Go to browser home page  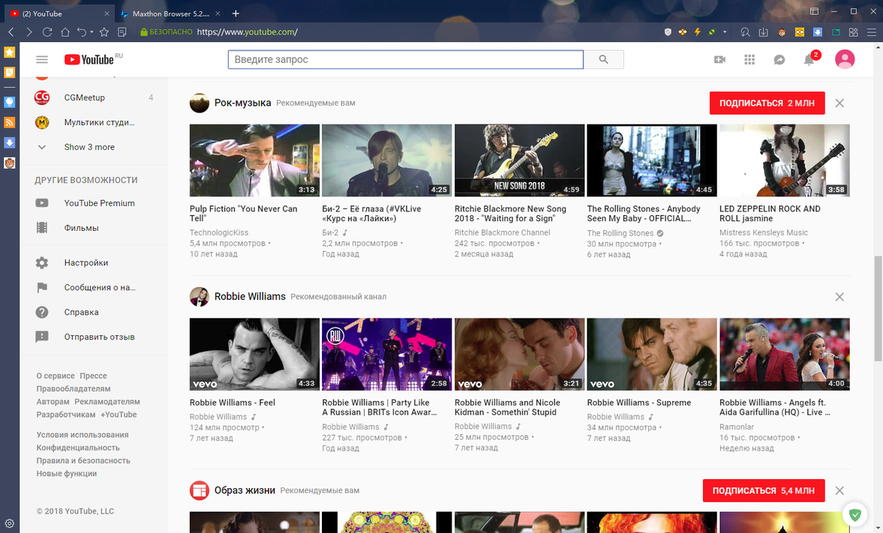[x=65, y=32]
